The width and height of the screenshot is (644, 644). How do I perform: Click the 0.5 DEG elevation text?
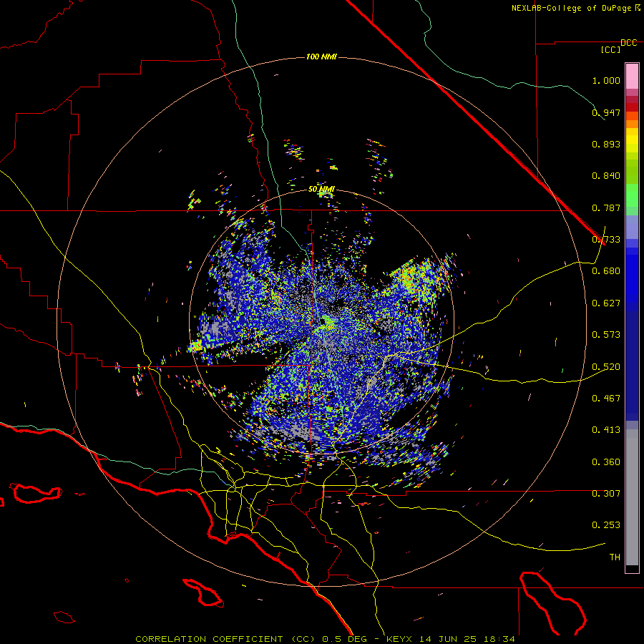coord(343,639)
